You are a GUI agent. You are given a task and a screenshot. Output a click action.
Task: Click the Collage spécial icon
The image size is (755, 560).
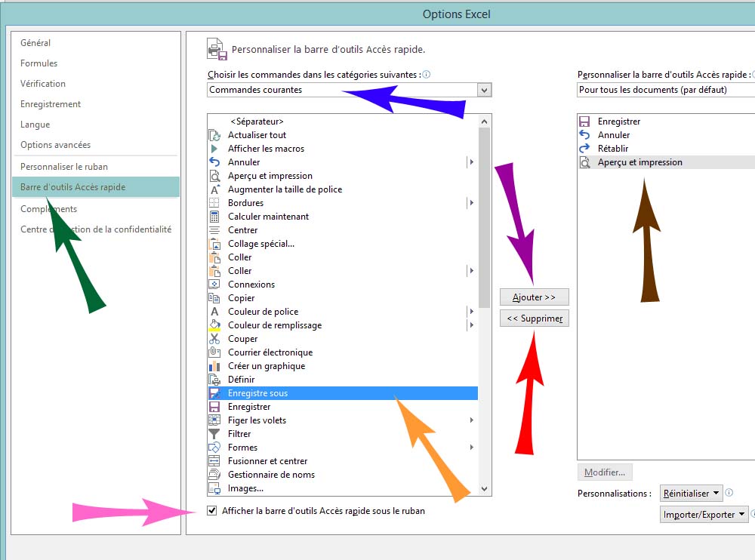tap(214, 244)
